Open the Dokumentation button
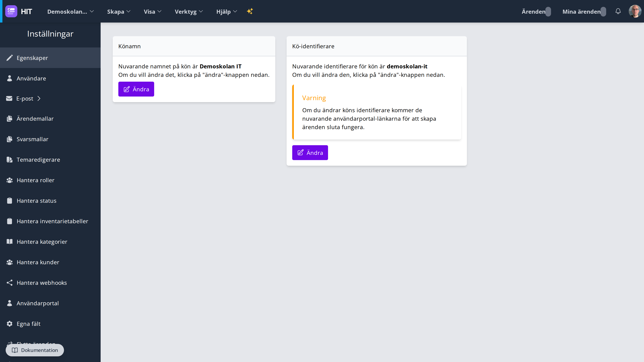 [x=35, y=350]
